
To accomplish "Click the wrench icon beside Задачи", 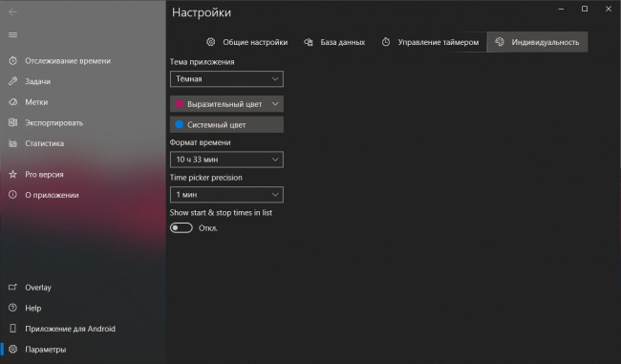I will [x=12, y=81].
